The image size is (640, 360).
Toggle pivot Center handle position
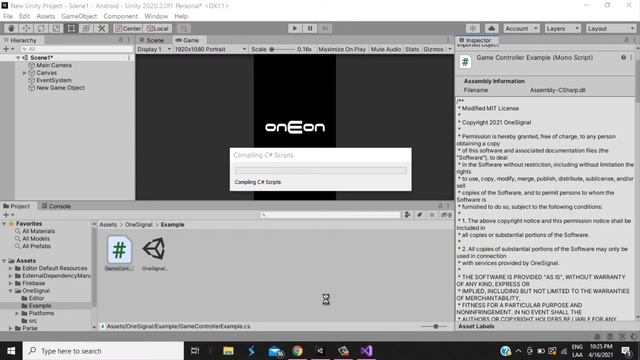[128, 28]
